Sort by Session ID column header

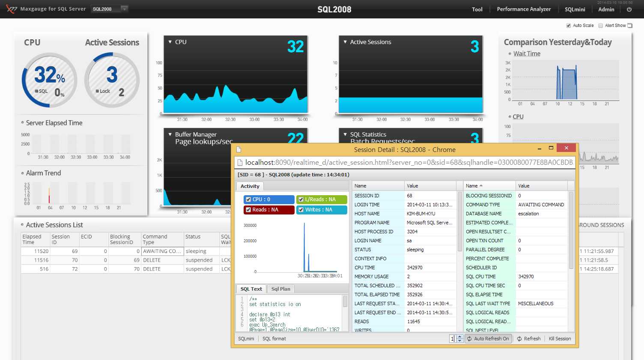point(64,239)
